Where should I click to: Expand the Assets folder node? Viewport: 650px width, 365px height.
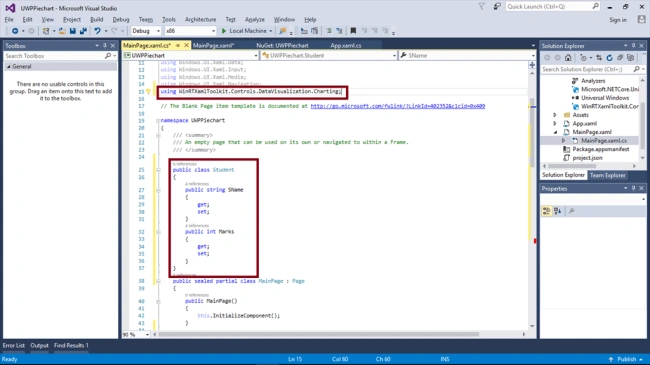pyautogui.click(x=555, y=115)
